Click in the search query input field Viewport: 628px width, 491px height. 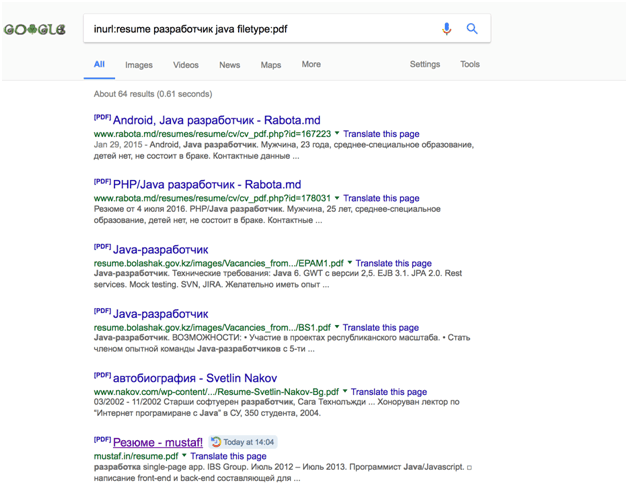click(260, 29)
